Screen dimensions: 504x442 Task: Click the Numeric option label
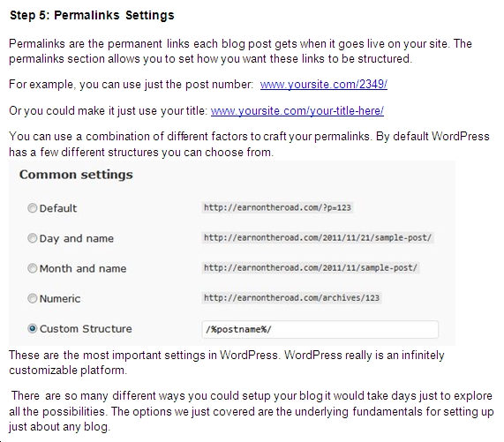(60, 299)
